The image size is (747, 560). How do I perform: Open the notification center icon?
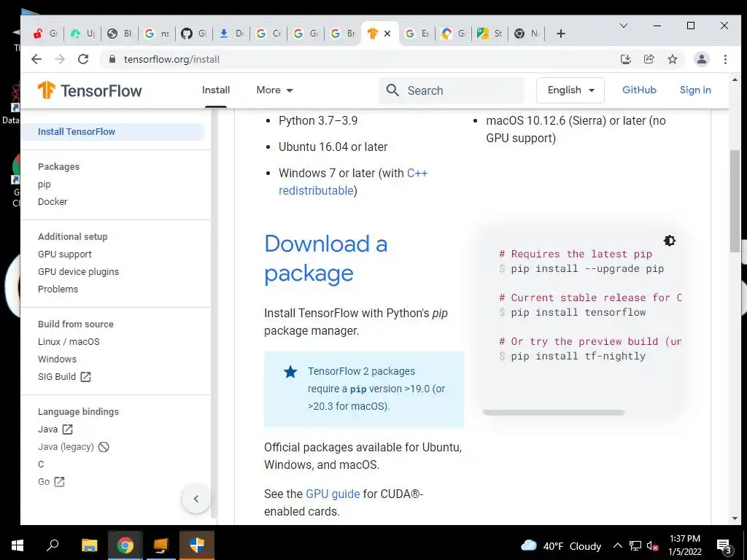(724, 545)
